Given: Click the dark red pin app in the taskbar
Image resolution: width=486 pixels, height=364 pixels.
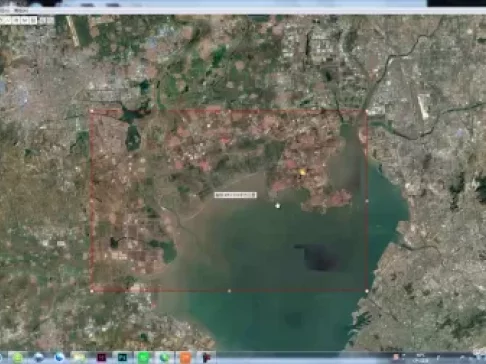Looking at the screenshot, I should click(x=207, y=357).
